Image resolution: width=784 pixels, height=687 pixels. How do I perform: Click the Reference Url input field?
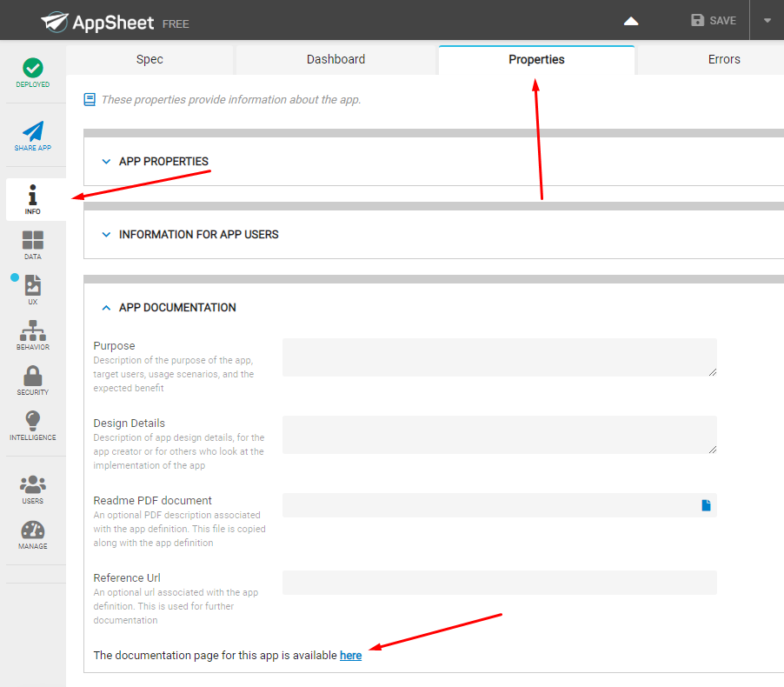[500, 583]
